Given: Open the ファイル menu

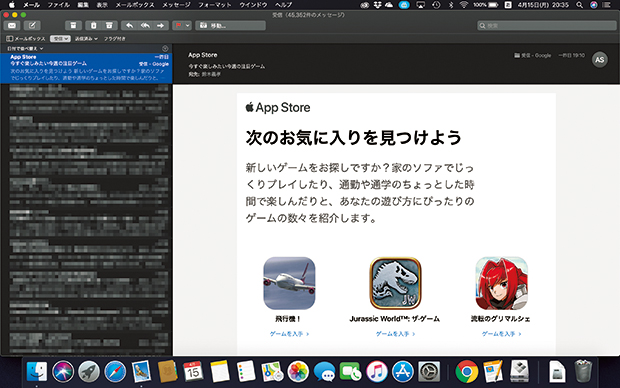Looking at the screenshot, I should point(59,5).
